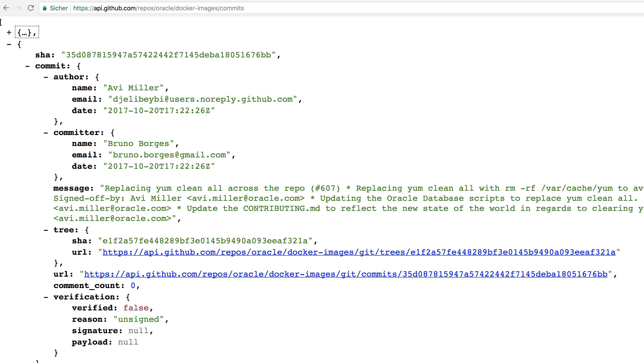The image size is (644, 363).
Task: Collapse the verification object
Action: (46, 297)
